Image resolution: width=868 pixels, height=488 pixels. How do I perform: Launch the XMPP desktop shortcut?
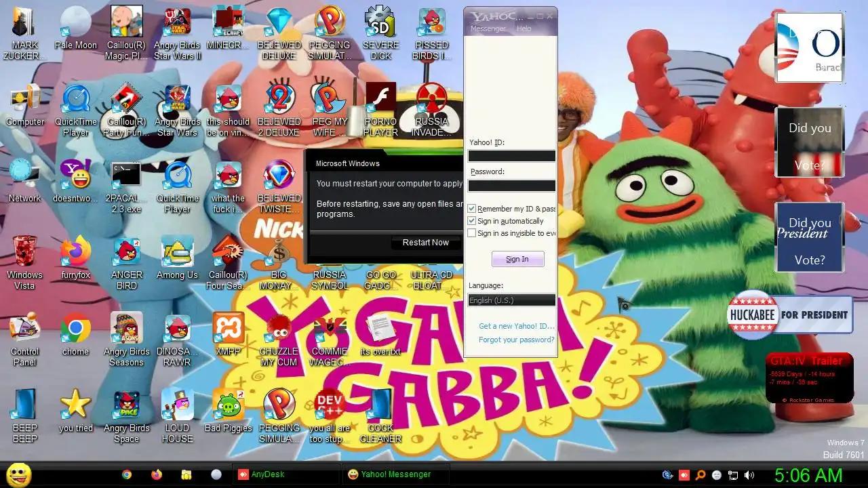(229, 335)
